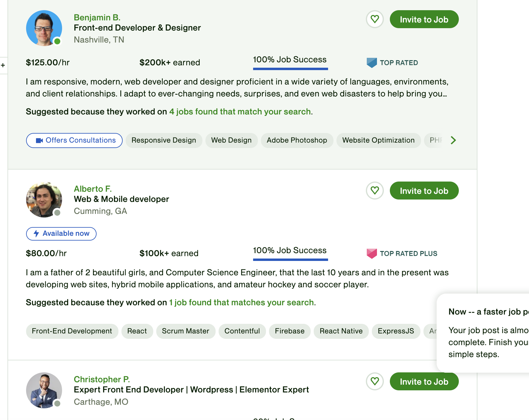Save Christopher P. with the heart icon
Screen dimensions: 529x420
click(x=375, y=381)
